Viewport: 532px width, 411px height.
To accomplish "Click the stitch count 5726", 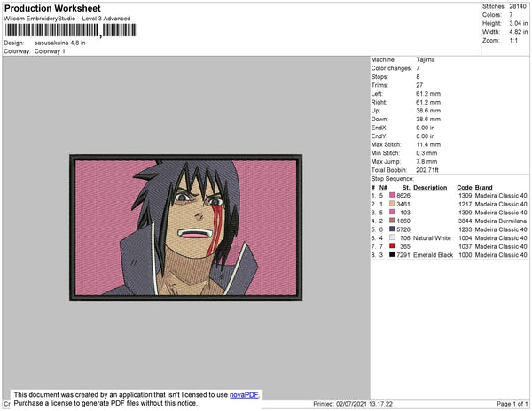I will [x=403, y=229].
